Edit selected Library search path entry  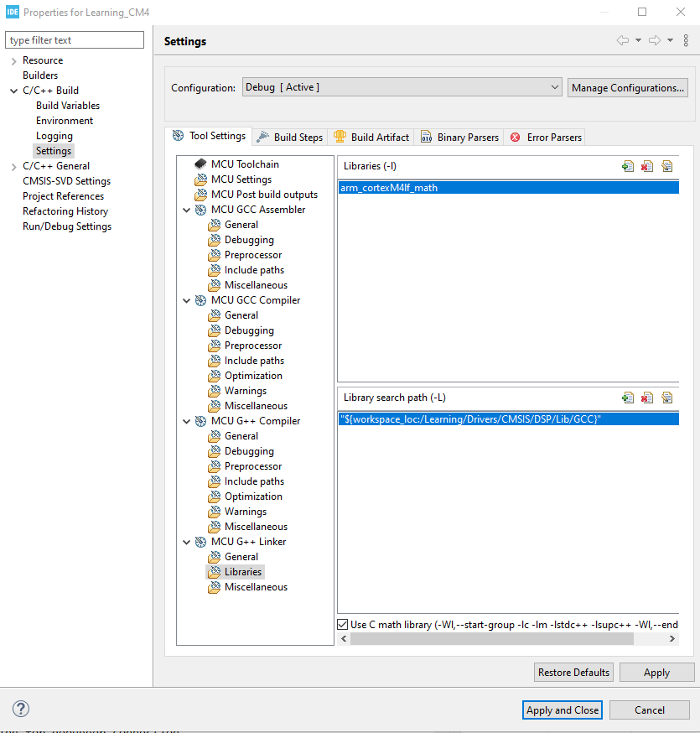666,398
